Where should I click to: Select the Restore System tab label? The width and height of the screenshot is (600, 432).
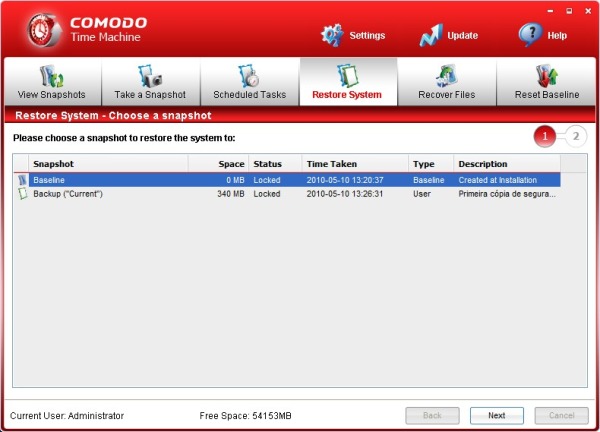[347, 95]
